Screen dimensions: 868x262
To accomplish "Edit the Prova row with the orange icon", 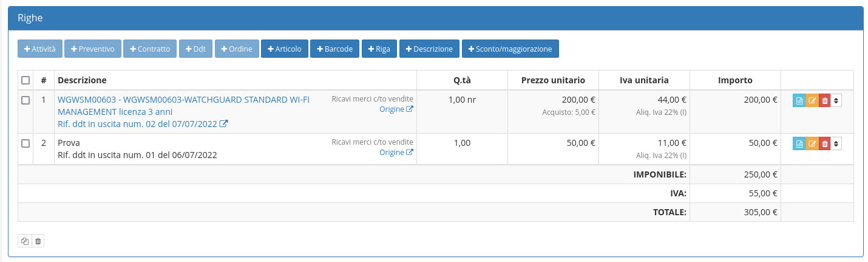I will click(812, 144).
